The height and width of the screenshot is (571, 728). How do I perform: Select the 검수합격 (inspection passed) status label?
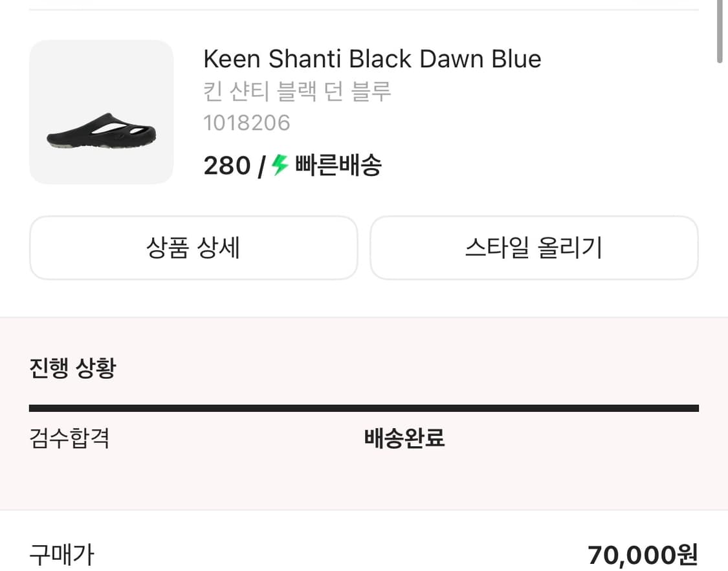pos(69,438)
